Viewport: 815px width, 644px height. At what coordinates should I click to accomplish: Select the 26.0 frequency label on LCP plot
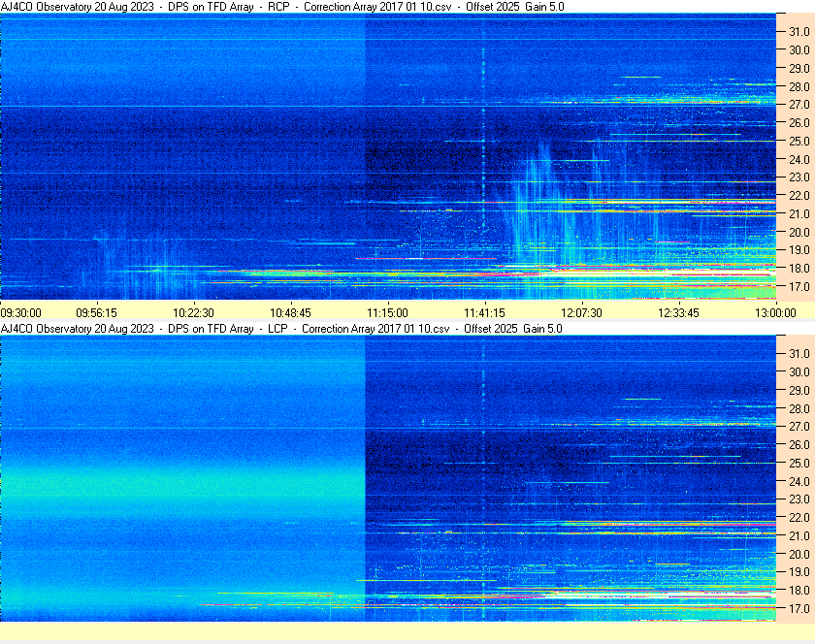click(x=799, y=444)
